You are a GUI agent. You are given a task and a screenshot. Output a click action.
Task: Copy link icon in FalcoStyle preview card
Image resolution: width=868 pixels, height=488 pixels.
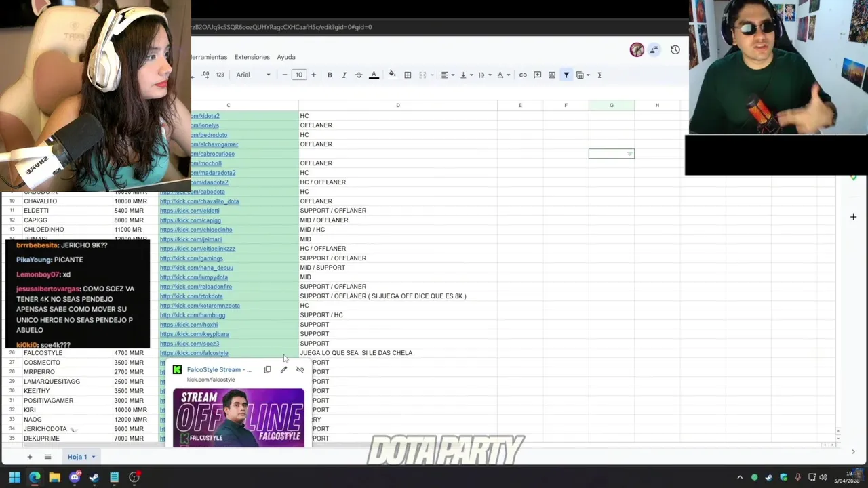(268, 370)
